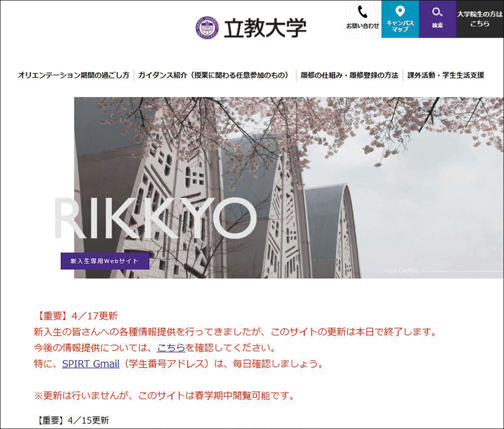Click the cherry blossom campus hero image
The image size is (504, 429).
289,188
